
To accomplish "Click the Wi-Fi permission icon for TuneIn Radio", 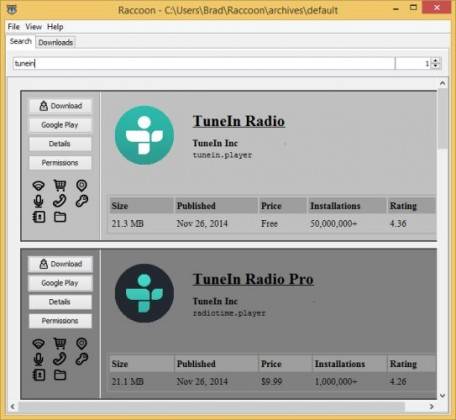I will tap(38, 185).
